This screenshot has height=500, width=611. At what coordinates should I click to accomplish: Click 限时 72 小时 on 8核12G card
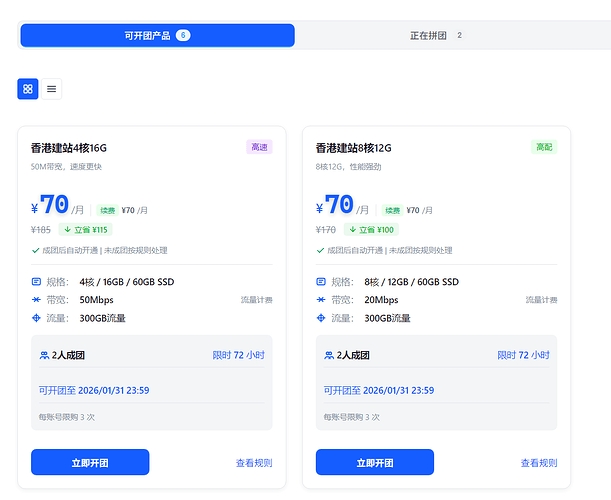[x=523, y=355]
